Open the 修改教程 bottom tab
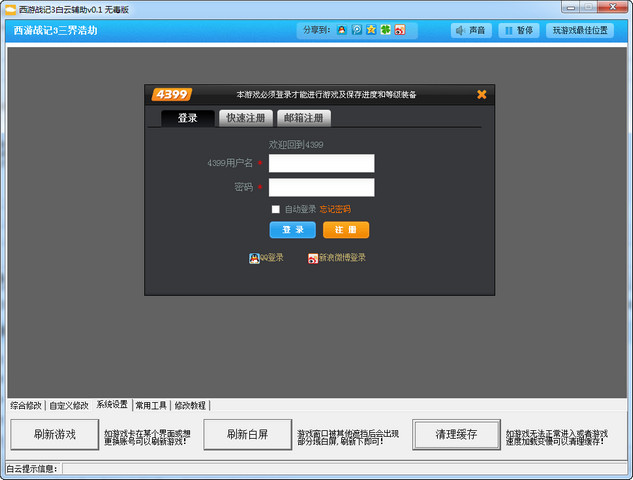The height and width of the screenshot is (480, 633). pos(189,405)
